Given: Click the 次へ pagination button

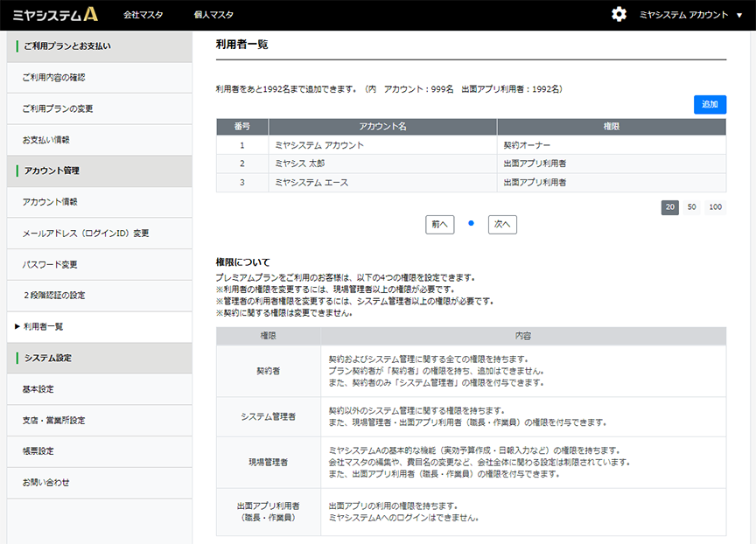Looking at the screenshot, I should point(502,225).
